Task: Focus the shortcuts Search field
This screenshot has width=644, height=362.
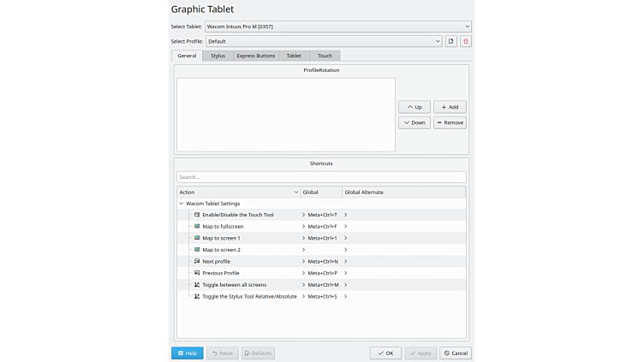Action: [x=321, y=177]
